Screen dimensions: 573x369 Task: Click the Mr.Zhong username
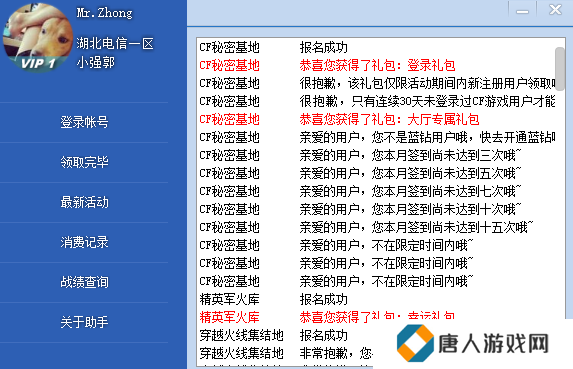[105, 13]
